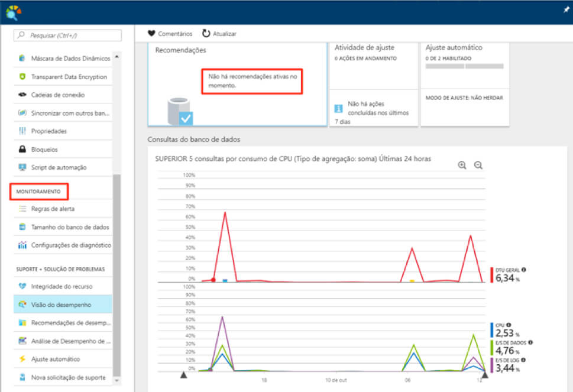
Task: Click the E/S DE DADOS info icon
Action: point(530,342)
